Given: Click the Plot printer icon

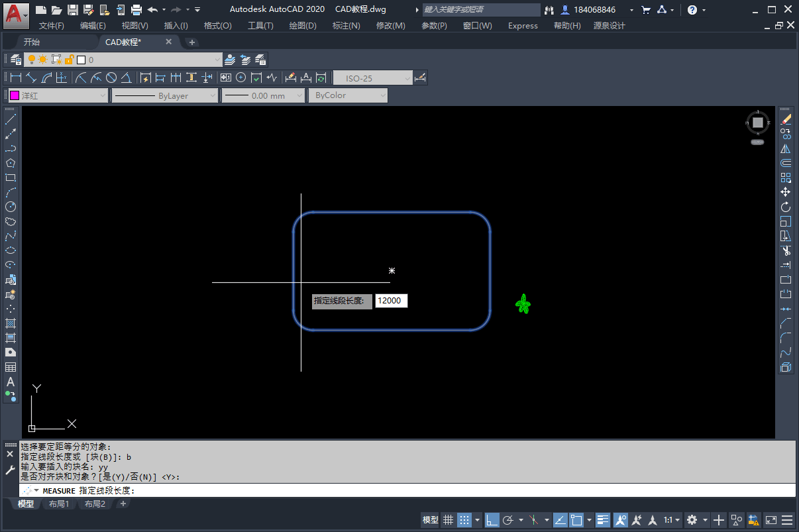Looking at the screenshot, I should [136, 10].
